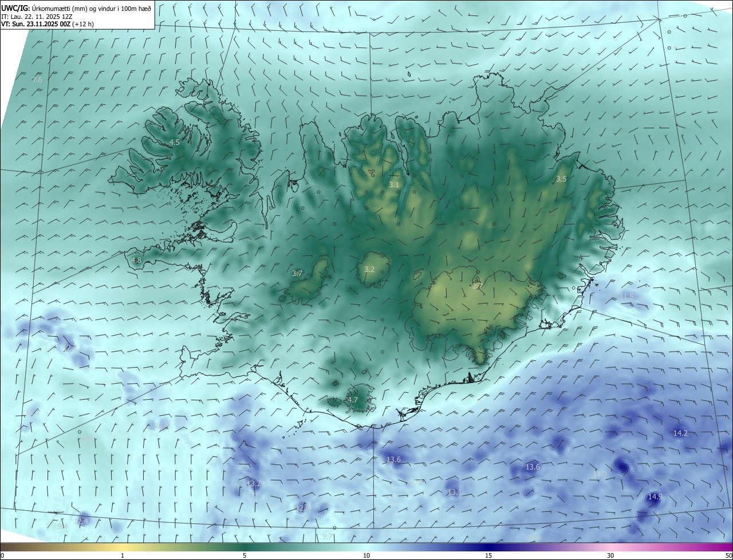Click the '14.9' value label over the sea
733x560 pixels.
coord(655,497)
